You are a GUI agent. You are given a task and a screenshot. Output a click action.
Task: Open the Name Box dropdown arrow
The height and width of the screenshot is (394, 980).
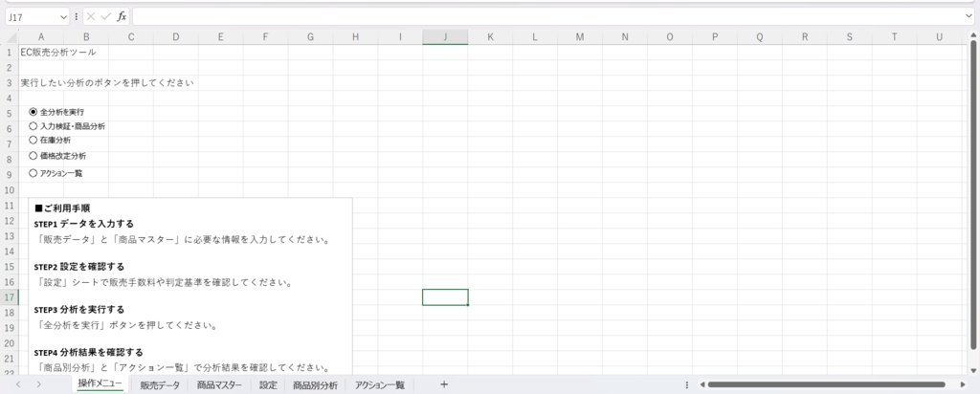pos(63,17)
